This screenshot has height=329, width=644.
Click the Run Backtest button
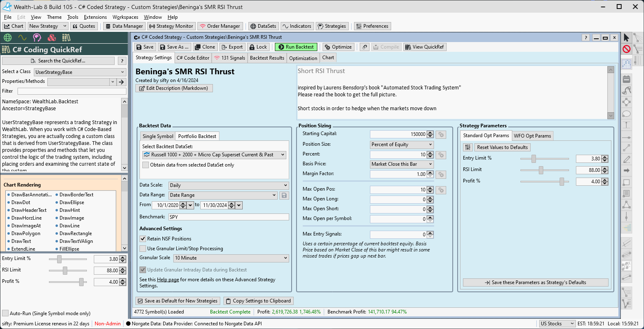click(296, 47)
